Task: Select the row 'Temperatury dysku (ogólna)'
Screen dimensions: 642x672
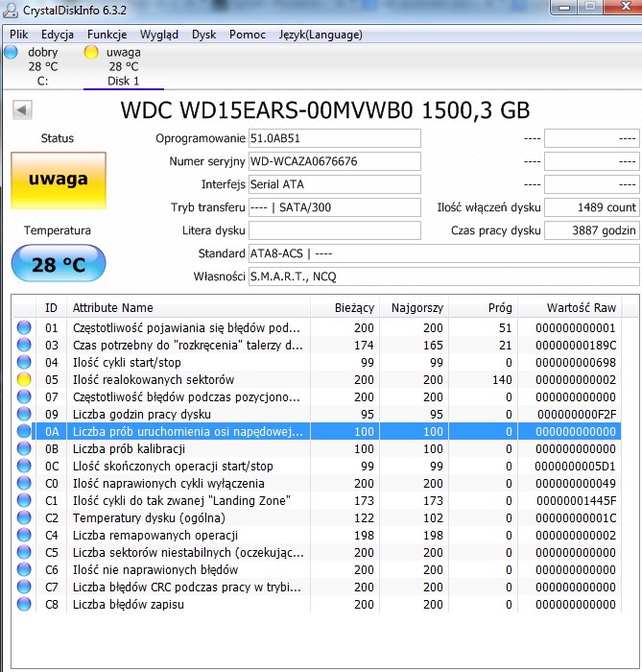Action: tap(317, 517)
